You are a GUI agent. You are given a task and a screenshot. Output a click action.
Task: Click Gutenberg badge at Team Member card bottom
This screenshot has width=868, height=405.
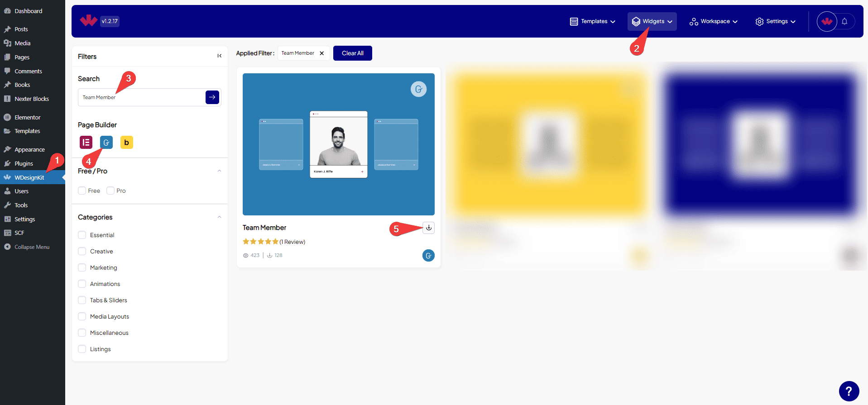[x=428, y=256]
